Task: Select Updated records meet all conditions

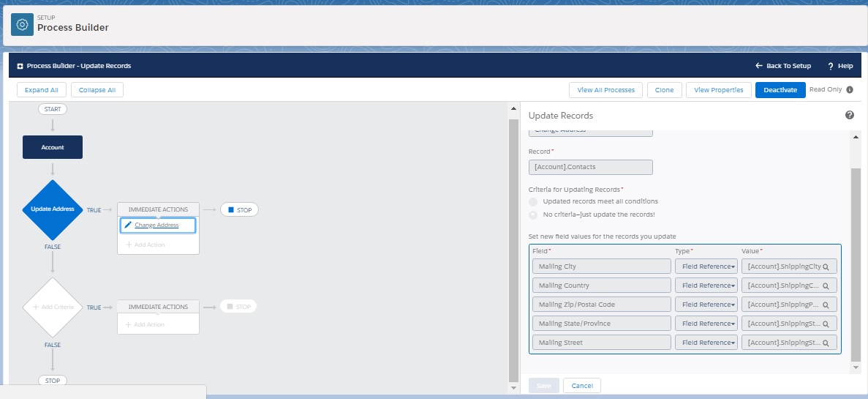Action: [533, 202]
